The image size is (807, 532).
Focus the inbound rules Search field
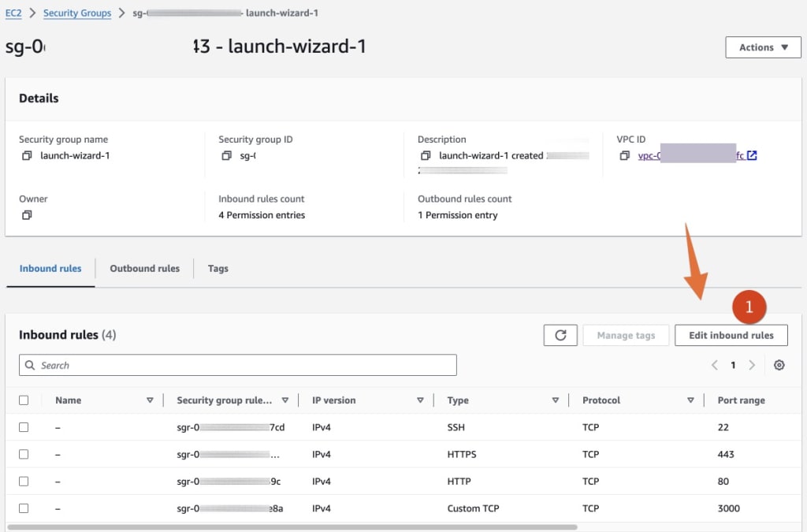coord(238,365)
